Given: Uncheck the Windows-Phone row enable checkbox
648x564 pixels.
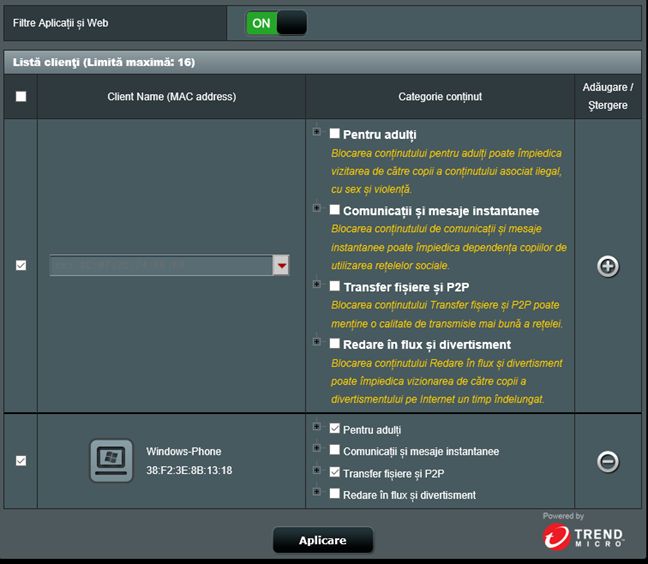Looking at the screenshot, I should click(x=21, y=461).
